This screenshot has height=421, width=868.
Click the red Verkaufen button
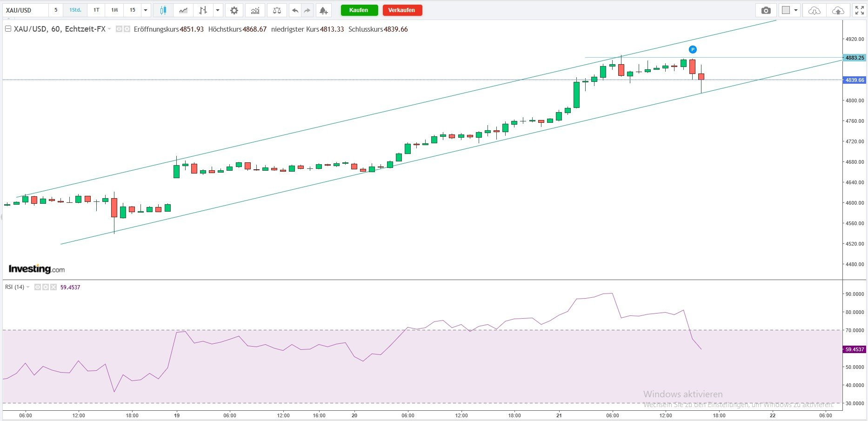coord(402,10)
